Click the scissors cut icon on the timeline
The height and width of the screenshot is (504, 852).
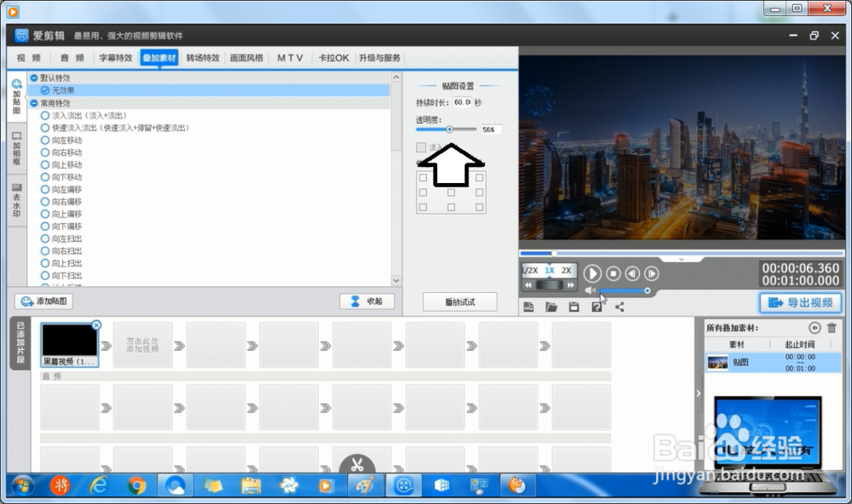(357, 465)
